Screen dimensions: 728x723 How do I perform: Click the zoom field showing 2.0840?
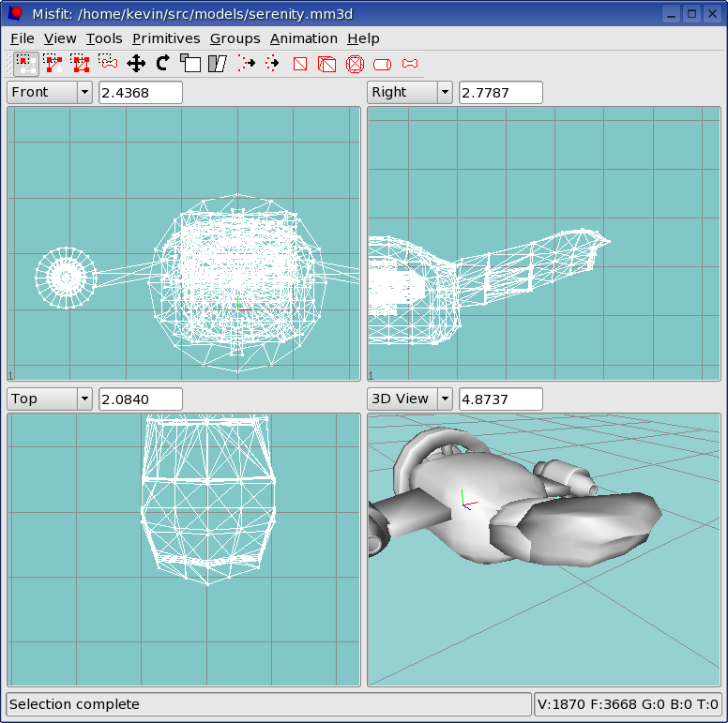pyautogui.click(x=141, y=399)
